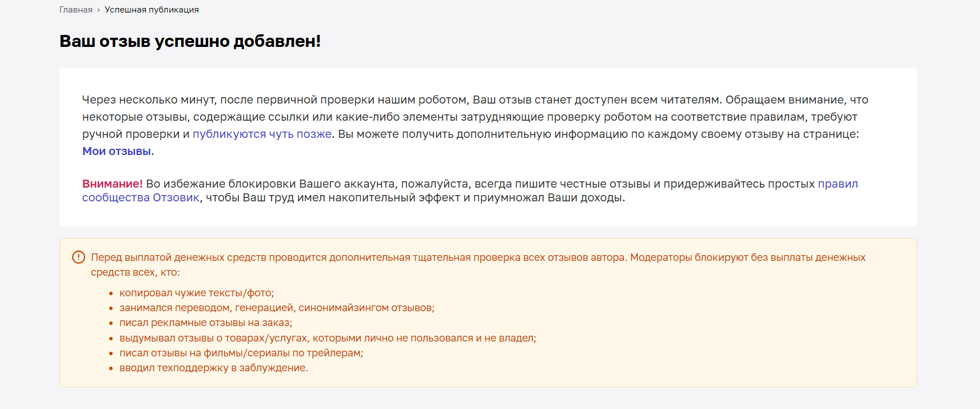Click warning text starting Перед выплатой денежных

[478, 265]
